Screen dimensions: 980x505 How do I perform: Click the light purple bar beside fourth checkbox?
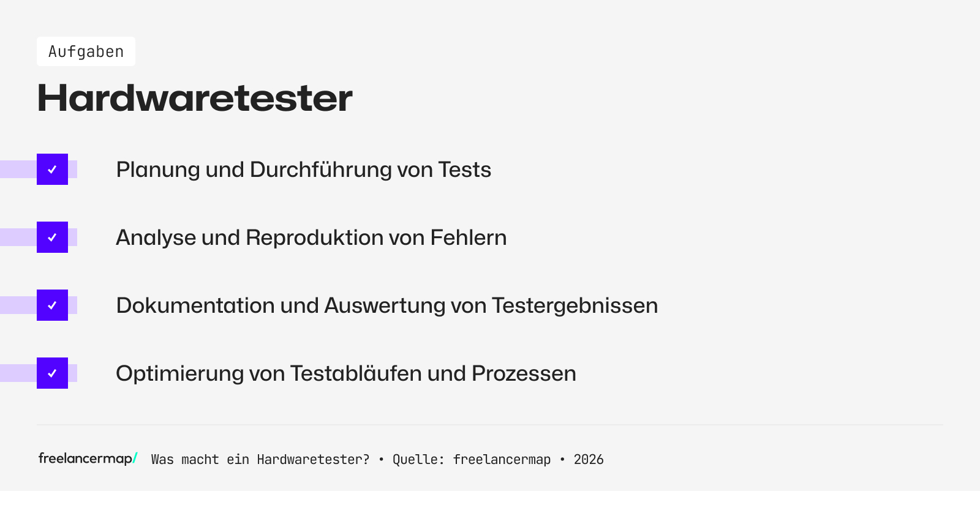point(18,373)
